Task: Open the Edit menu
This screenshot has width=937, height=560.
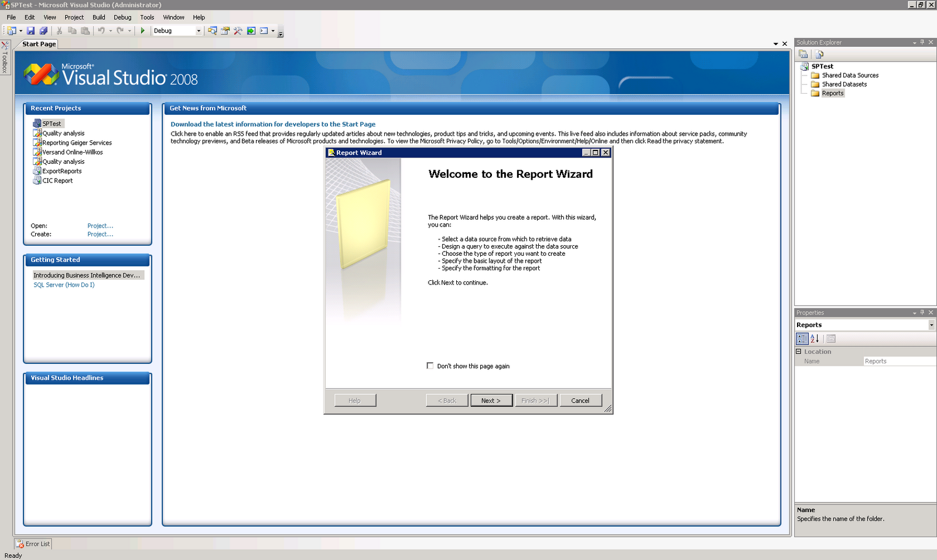Action: (29, 18)
